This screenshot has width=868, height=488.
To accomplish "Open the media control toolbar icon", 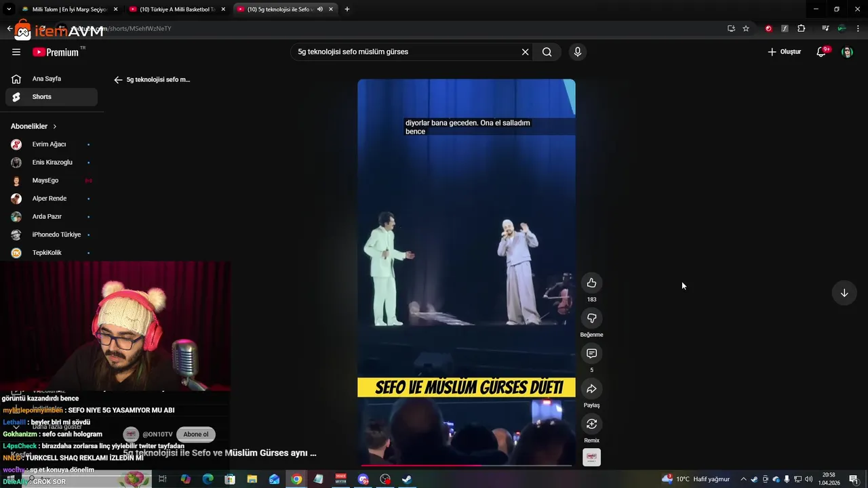I will point(825,28).
